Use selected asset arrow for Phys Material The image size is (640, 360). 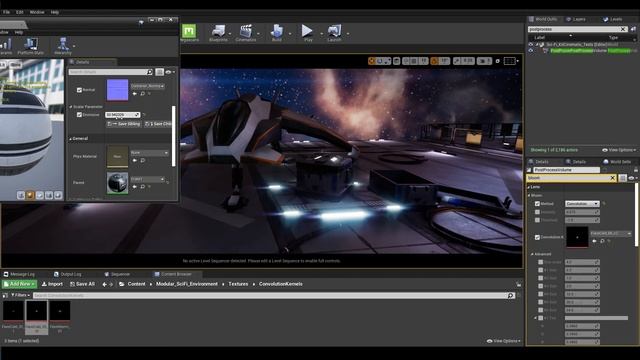coord(135,160)
